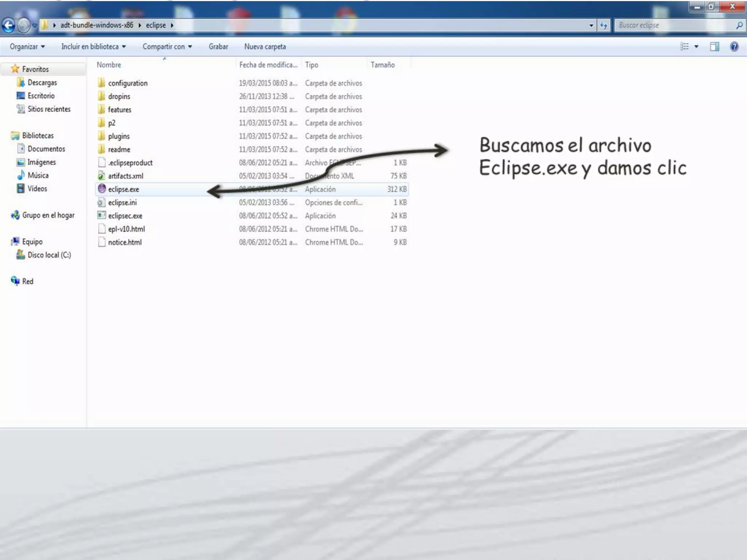Screen dimensions: 747x560
Task: Click the eclipse.exe application icon
Action: click(102, 189)
